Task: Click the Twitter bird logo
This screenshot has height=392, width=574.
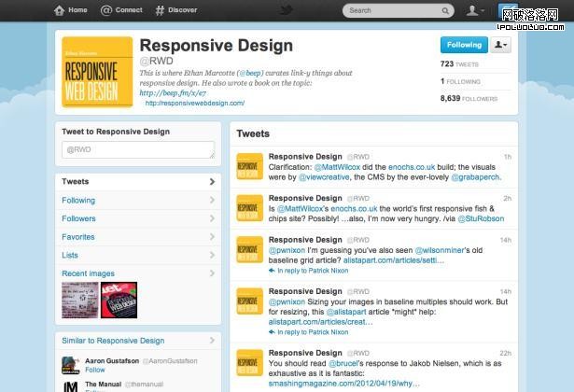Action: pos(287,10)
